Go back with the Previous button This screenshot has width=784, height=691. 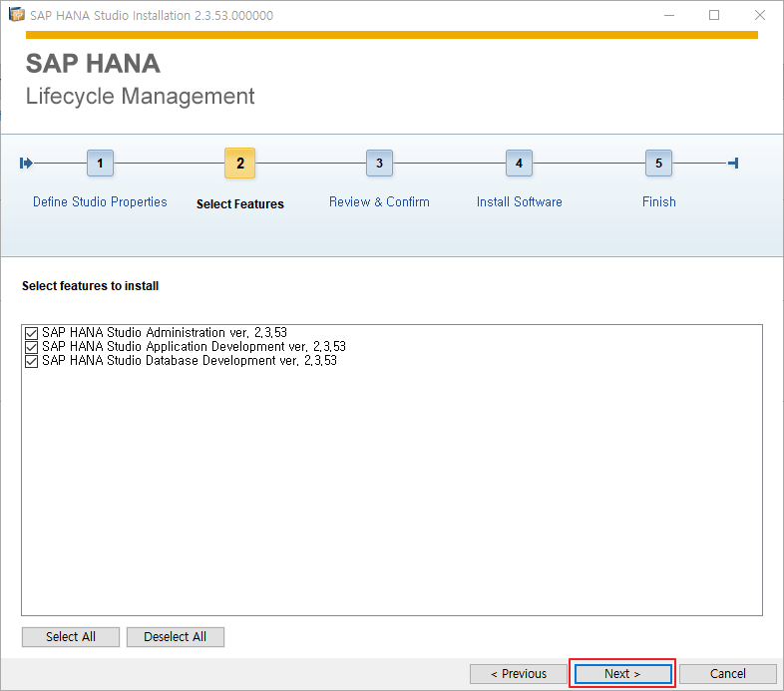click(519, 674)
